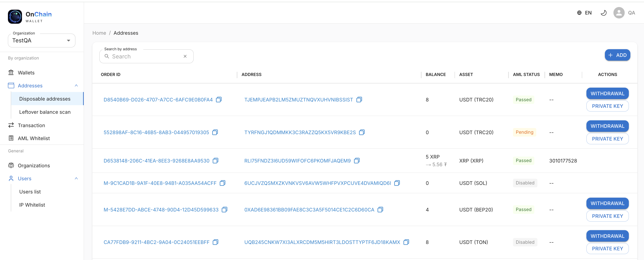Toggle dark mode moon icon
The height and width of the screenshot is (260, 644).
(604, 13)
